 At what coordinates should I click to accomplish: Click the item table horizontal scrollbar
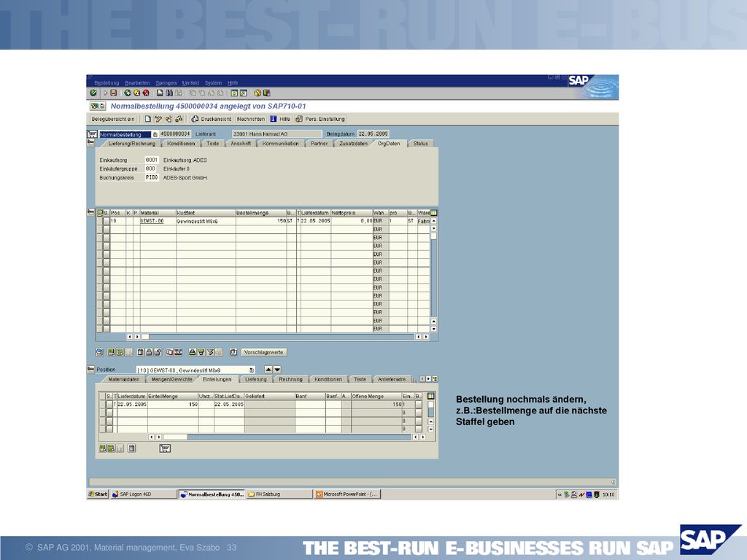[278, 337]
